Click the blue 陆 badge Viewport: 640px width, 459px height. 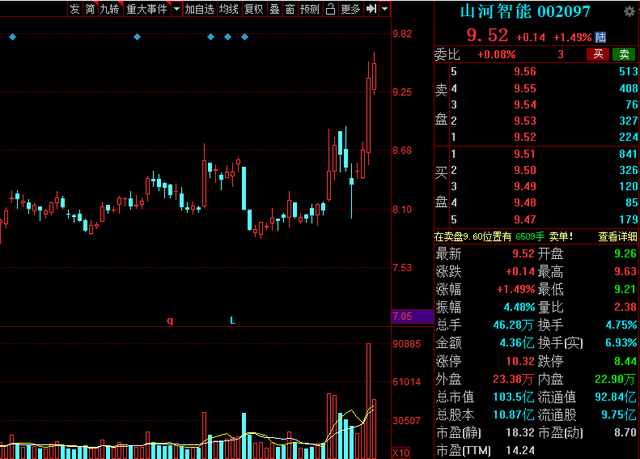point(600,38)
